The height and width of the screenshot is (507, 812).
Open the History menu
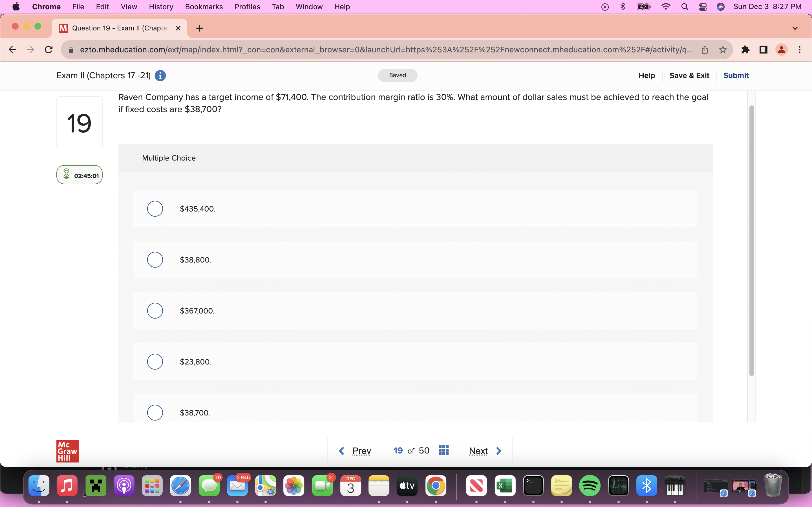161,7
